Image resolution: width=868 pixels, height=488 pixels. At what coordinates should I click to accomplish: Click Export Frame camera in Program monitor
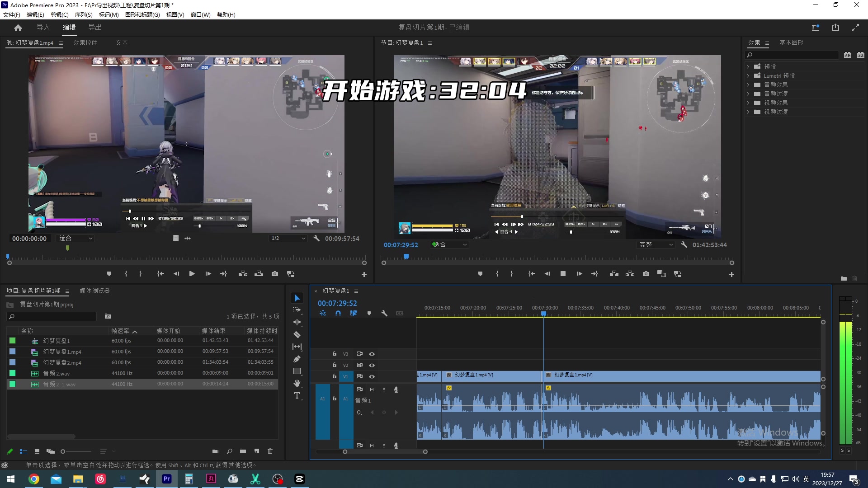click(x=646, y=274)
